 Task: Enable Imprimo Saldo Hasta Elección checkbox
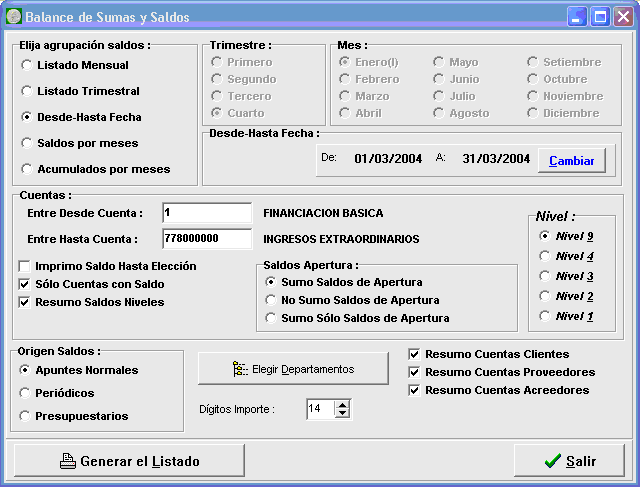(25, 266)
